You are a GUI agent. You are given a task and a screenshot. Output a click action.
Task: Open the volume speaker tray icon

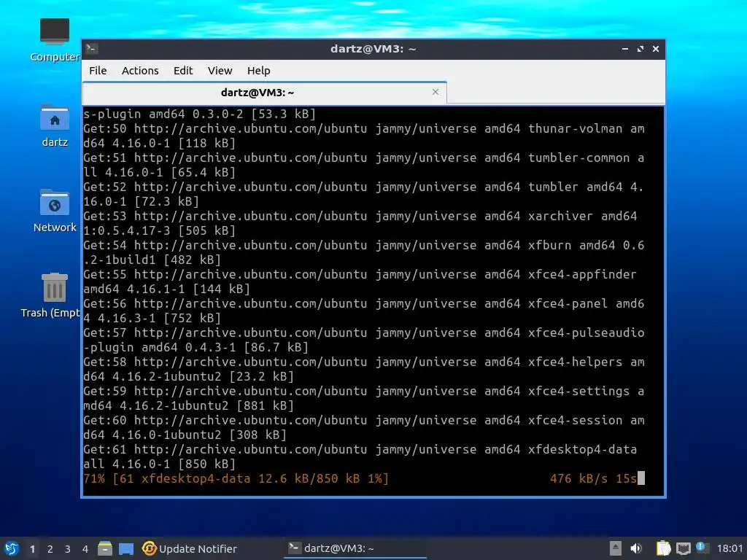coord(636,548)
